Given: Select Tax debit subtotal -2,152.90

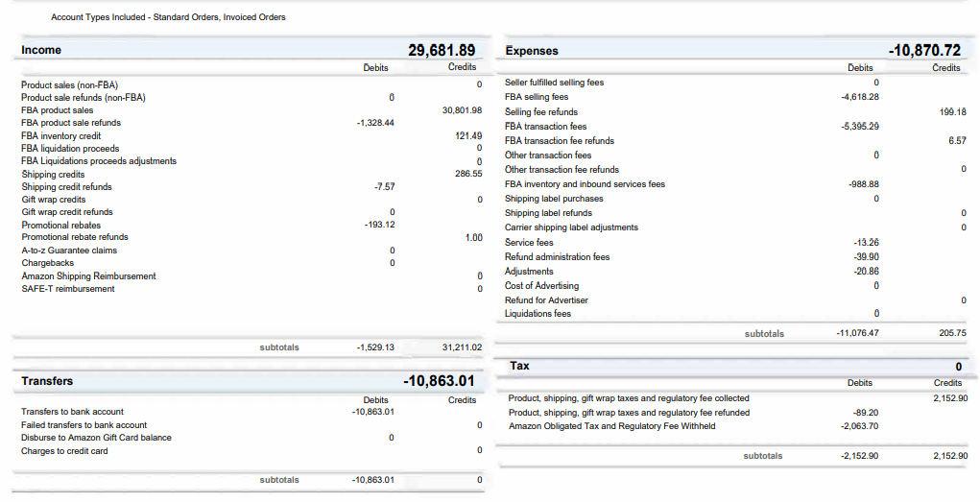Looking at the screenshot, I should [x=860, y=456].
